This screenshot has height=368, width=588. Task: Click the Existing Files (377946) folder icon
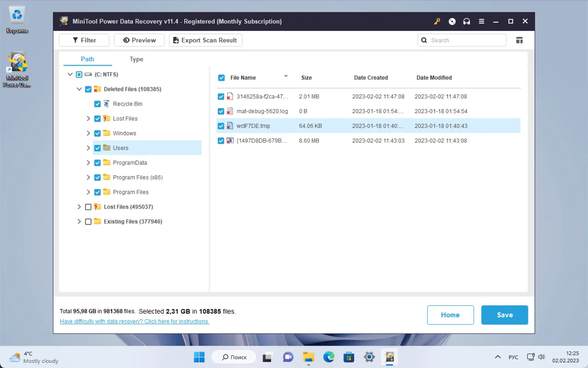(97, 222)
